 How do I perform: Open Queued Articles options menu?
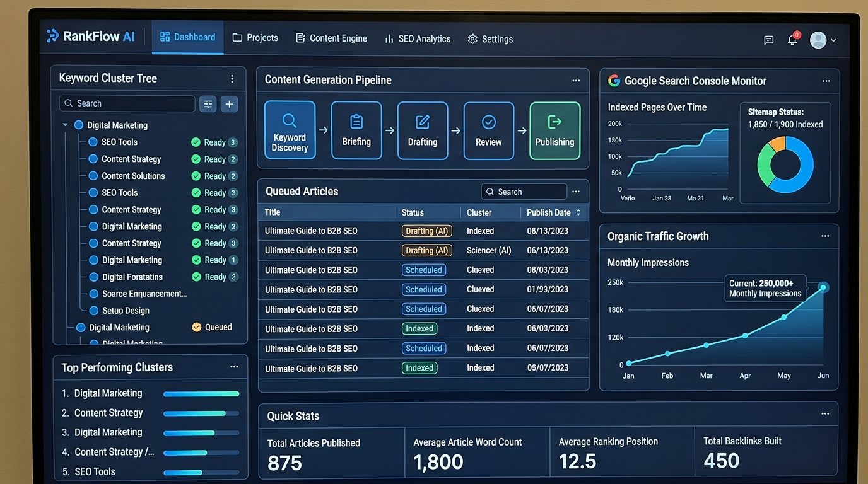(x=576, y=192)
